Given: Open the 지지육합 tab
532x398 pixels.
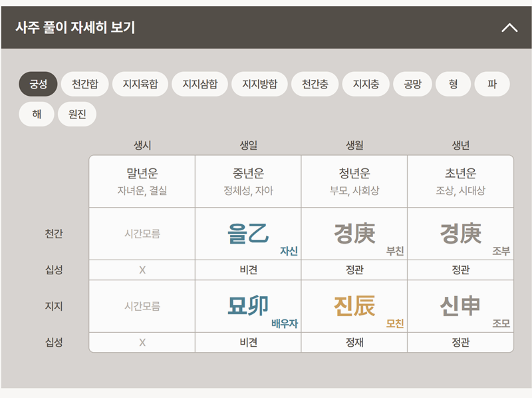Looking at the screenshot, I should click(140, 84).
